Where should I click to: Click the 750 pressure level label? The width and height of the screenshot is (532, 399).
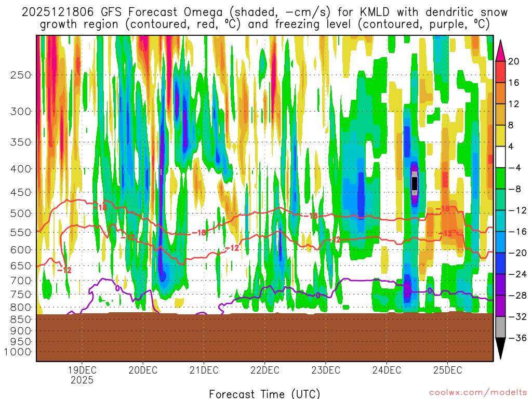coord(21,295)
